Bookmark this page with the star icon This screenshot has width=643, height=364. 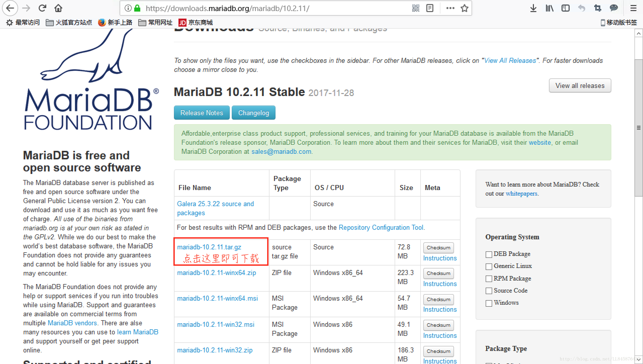pyautogui.click(x=464, y=8)
